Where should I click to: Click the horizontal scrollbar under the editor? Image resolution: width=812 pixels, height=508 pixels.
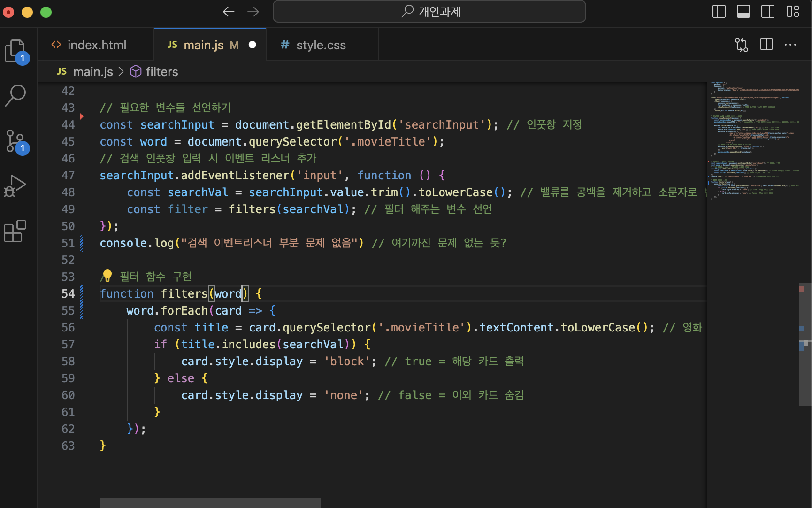(x=210, y=502)
